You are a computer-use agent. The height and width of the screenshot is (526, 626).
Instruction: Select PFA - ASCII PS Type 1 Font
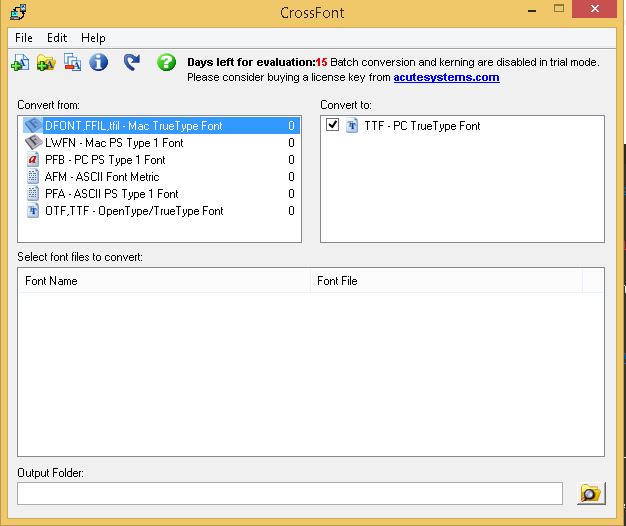160,194
